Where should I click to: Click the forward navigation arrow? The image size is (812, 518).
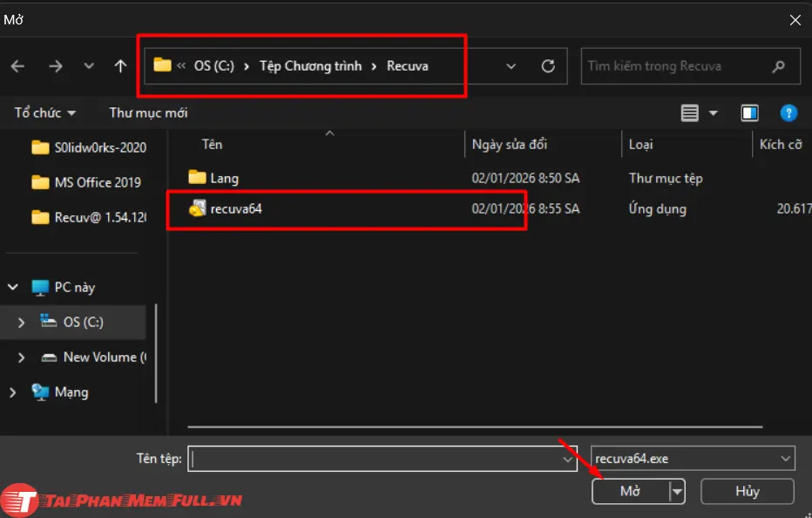(x=56, y=65)
